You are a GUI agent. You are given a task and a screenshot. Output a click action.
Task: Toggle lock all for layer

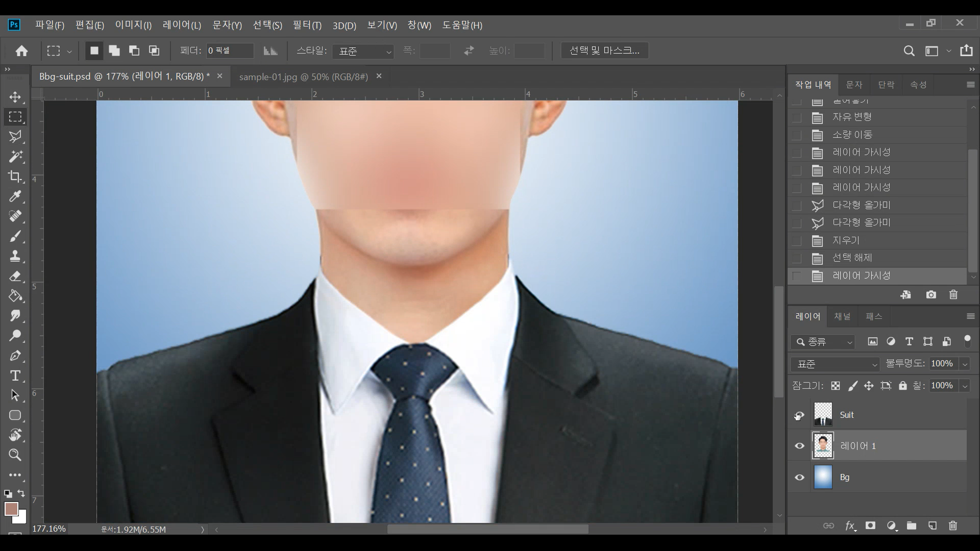[x=903, y=386]
